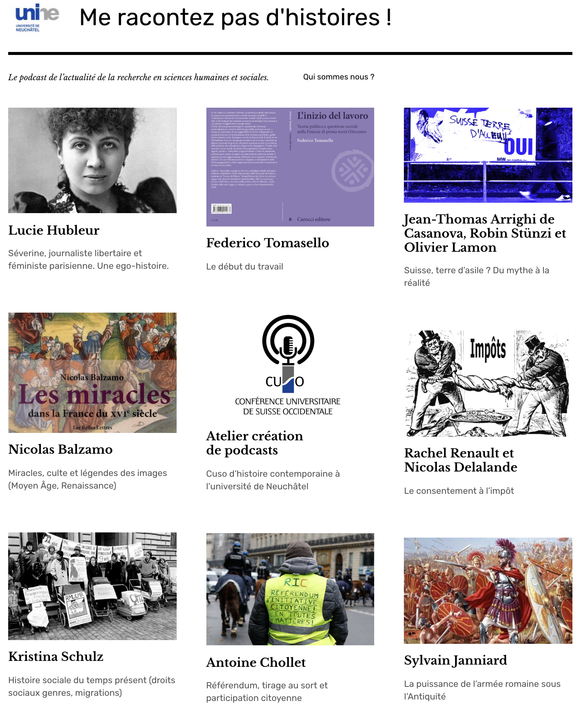Open the "Qui sommes nous ?" menu item
The width and height of the screenshot is (588, 724).
(x=339, y=77)
